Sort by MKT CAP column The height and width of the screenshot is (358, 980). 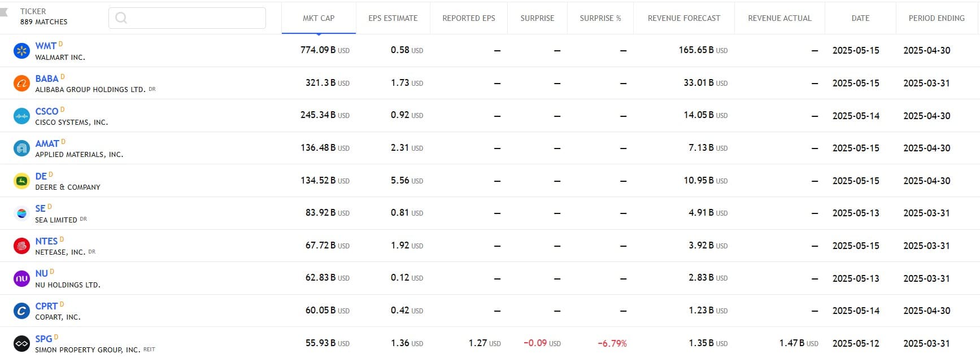point(319,18)
